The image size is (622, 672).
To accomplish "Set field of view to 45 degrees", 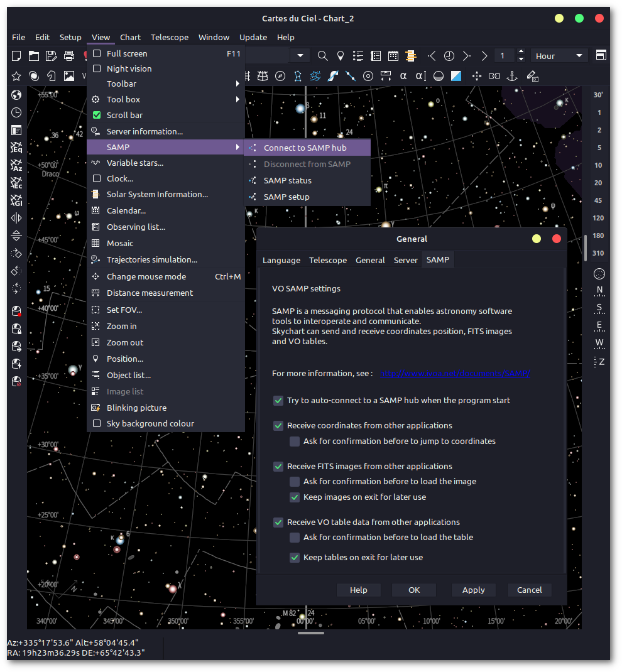I will 598,200.
